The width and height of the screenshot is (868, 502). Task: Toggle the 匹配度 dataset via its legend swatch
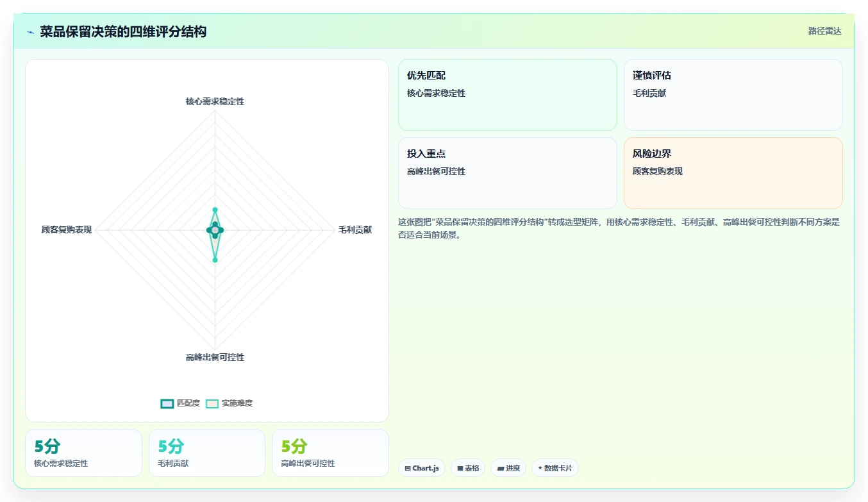click(x=167, y=403)
